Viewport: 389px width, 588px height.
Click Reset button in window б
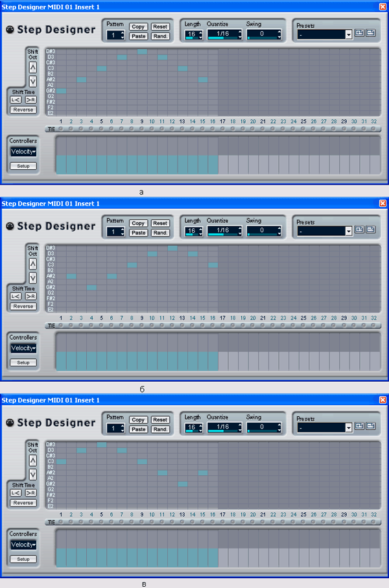(160, 223)
